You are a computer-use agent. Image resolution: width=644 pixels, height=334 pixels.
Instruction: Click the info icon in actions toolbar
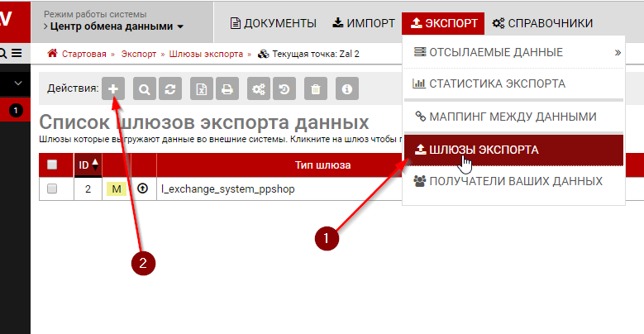(x=346, y=88)
